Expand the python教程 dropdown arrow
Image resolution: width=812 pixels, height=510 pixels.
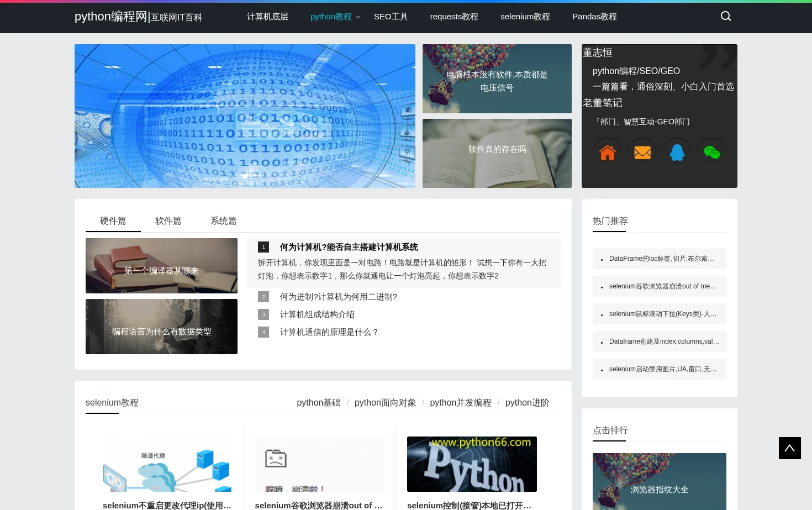[x=358, y=17]
